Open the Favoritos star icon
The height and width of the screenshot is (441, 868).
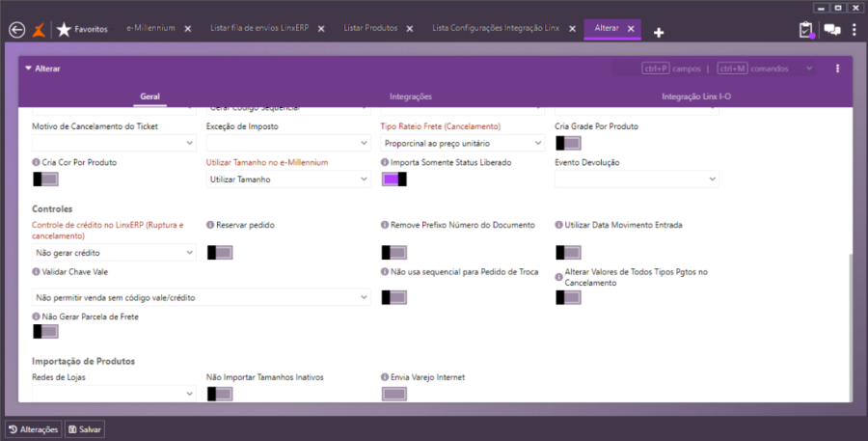click(65, 29)
